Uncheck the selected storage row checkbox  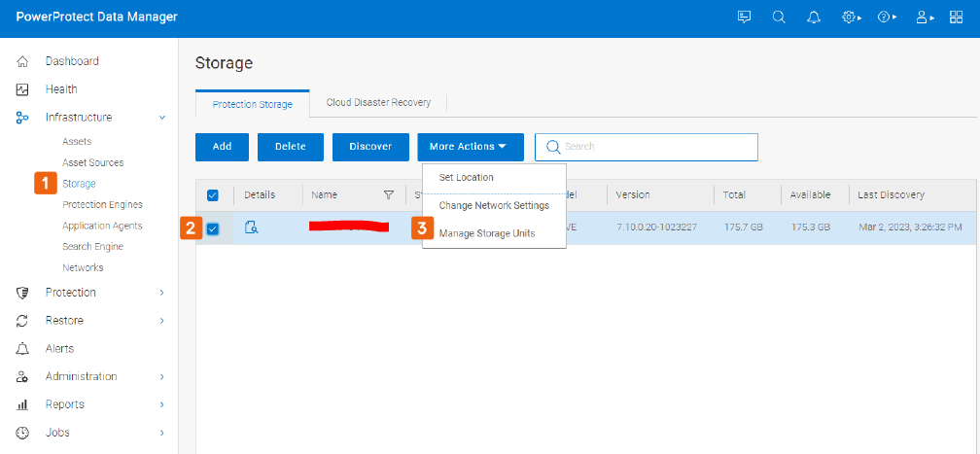(213, 228)
